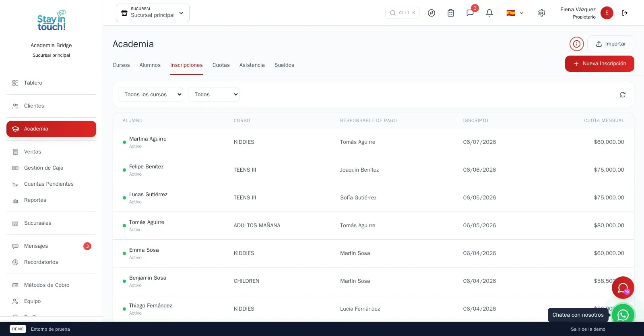
Task: Switch to Cursos tab
Action: [x=121, y=65]
